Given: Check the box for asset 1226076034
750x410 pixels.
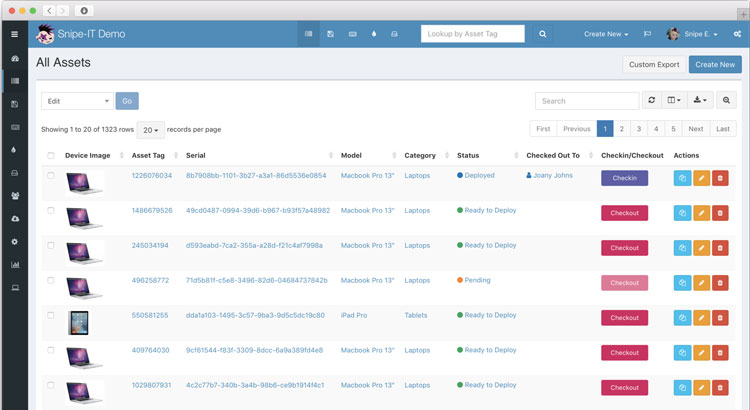Looking at the screenshot, I should (x=51, y=176).
